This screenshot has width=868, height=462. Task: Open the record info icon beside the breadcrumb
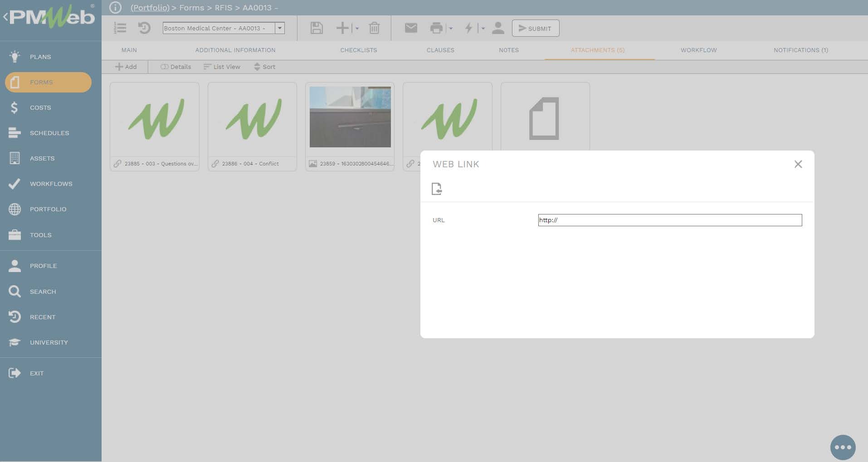115,8
